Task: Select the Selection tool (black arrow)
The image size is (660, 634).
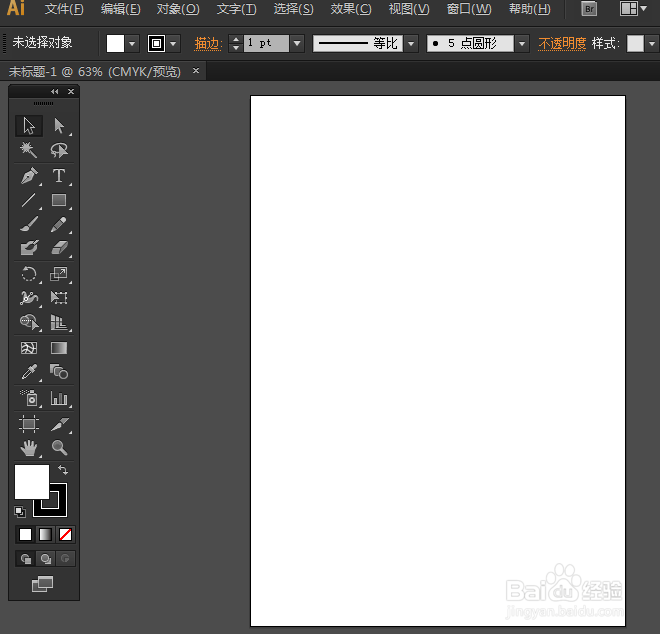Action: (29, 126)
